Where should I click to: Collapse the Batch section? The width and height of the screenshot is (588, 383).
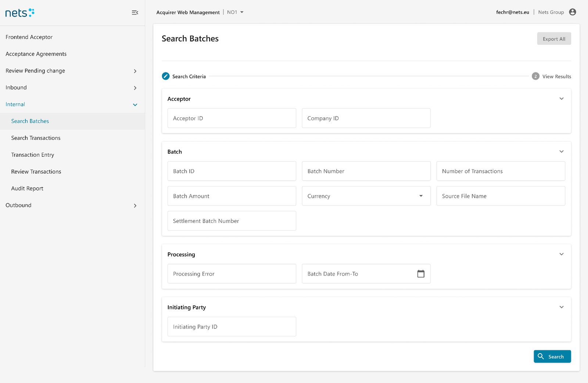pos(562,152)
